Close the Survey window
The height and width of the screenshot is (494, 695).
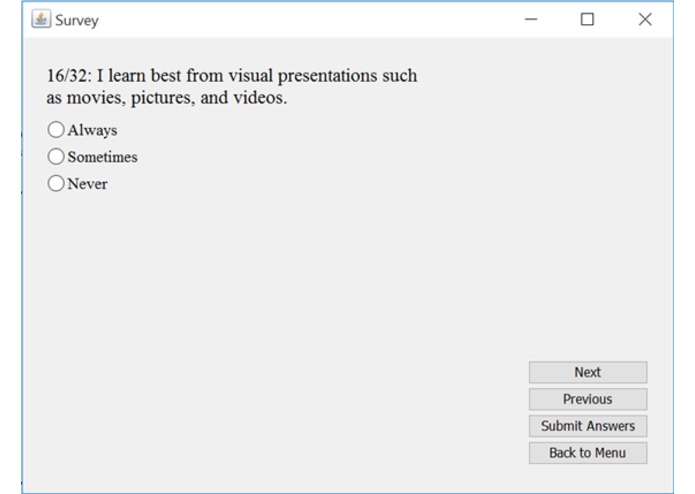click(x=645, y=19)
